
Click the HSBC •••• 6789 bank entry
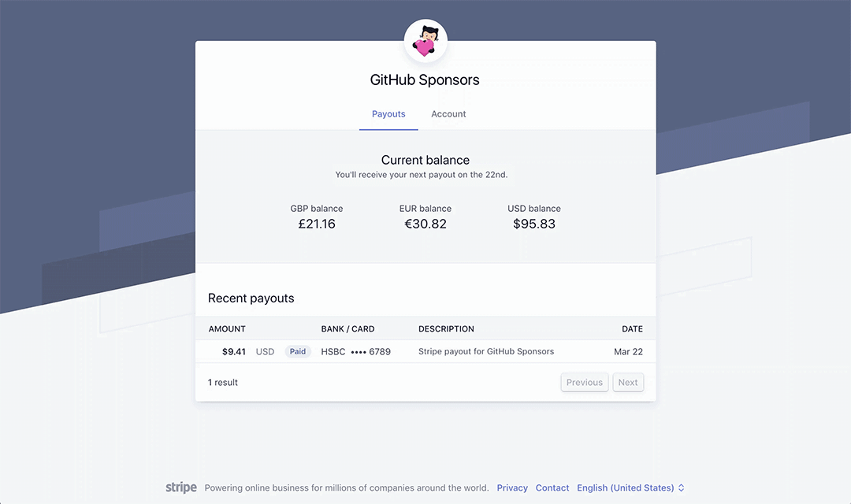pyautogui.click(x=356, y=351)
